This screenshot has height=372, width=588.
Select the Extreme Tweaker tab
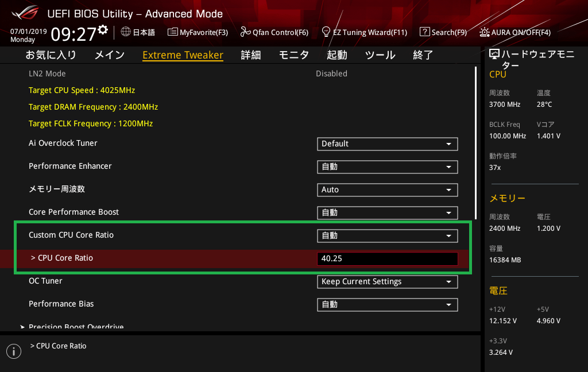click(183, 55)
